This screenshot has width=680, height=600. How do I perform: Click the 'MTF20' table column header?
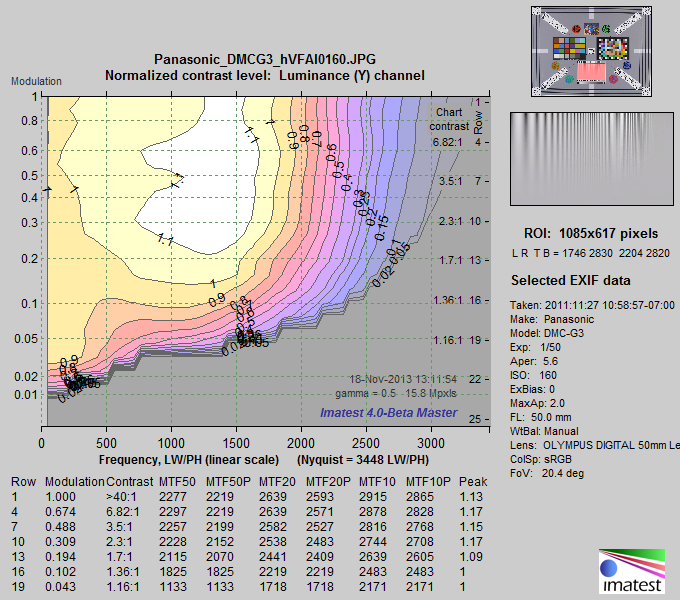(x=278, y=482)
